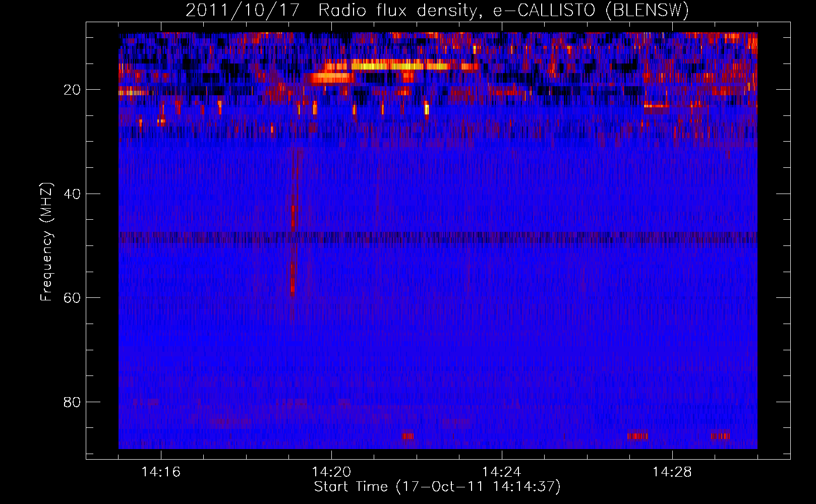Screen dimensions: 816x504
Task: Click the 20 MHz frequency tick label
Action: point(72,90)
